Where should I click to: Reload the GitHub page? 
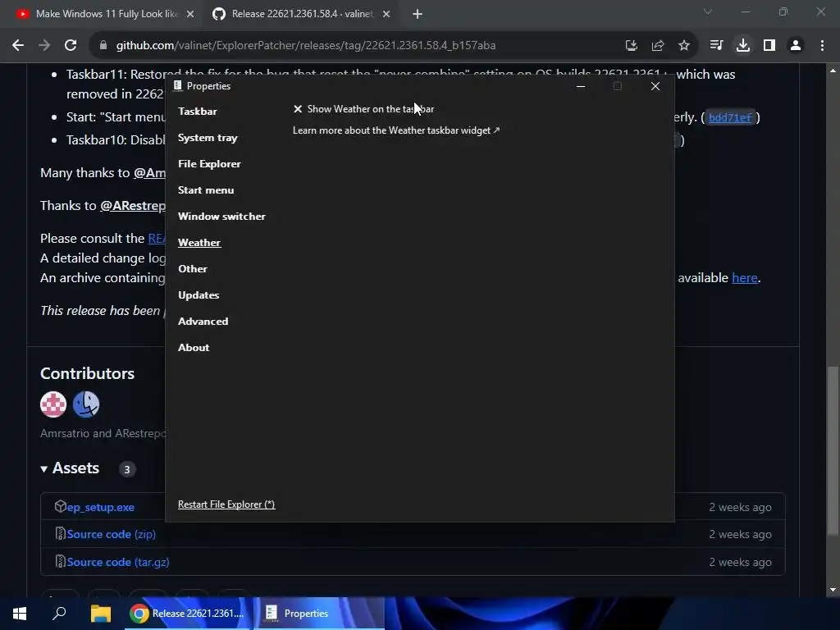[x=71, y=46]
